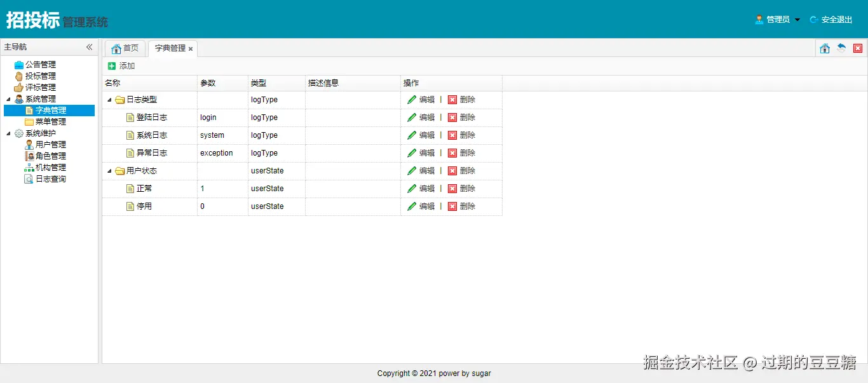Click the 名称 column header
868x383 pixels.
(x=150, y=83)
